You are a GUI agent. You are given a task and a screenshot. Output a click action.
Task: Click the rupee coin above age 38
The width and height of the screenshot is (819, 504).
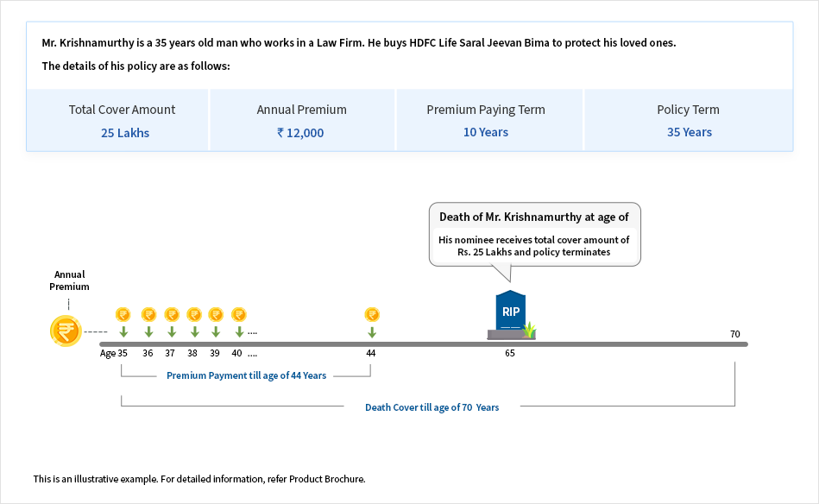tap(194, 314)
